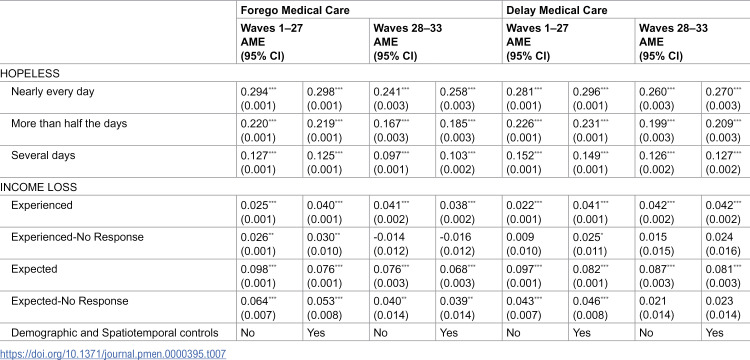Select the Nearly every day row label
Screen dimensions: 750x360
(53, 91)
